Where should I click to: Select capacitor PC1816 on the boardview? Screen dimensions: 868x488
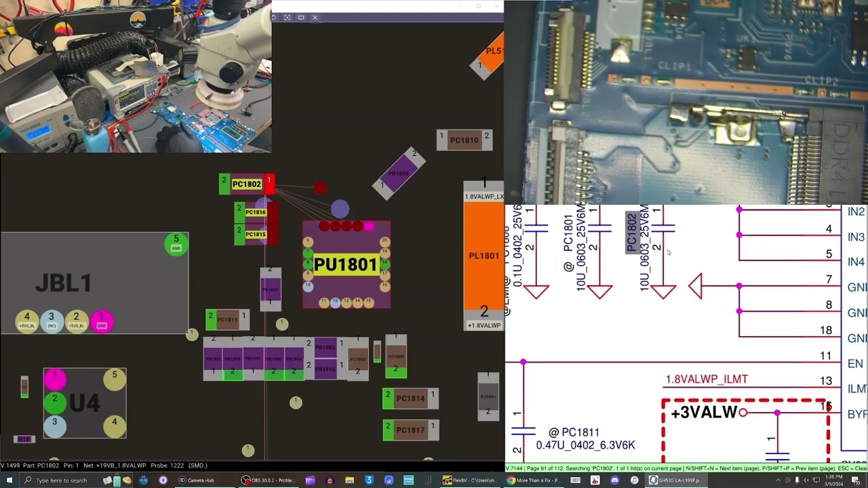pos(255,212)
